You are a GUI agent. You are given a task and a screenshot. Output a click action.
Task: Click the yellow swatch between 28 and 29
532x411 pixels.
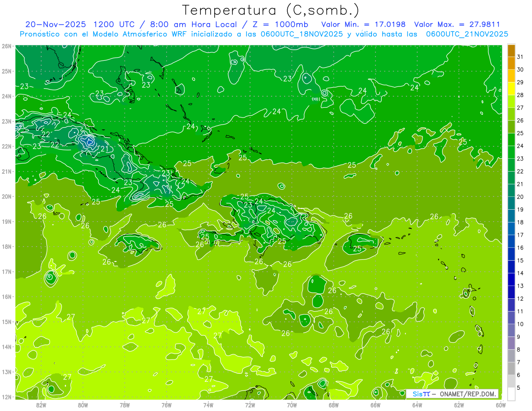(x=511, y=88)
